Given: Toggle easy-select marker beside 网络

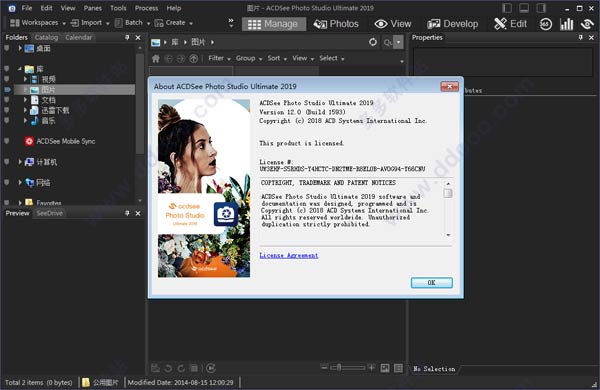Looking at the screenshot, I should (x=7, y=183).
